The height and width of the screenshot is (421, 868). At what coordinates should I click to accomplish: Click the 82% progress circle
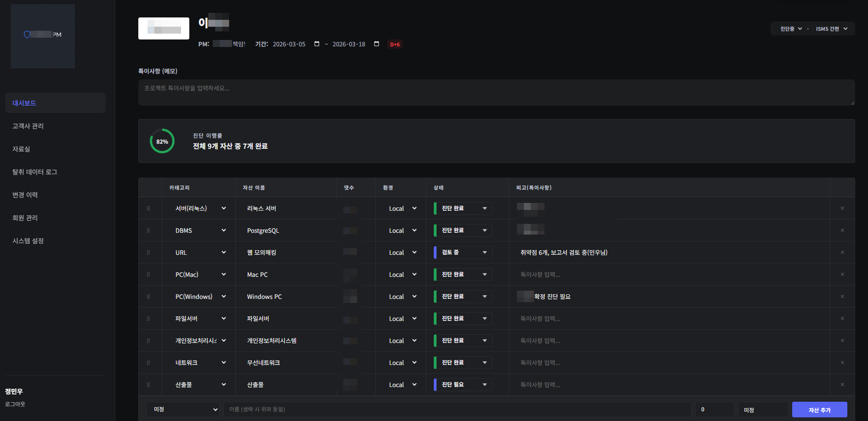162,141
